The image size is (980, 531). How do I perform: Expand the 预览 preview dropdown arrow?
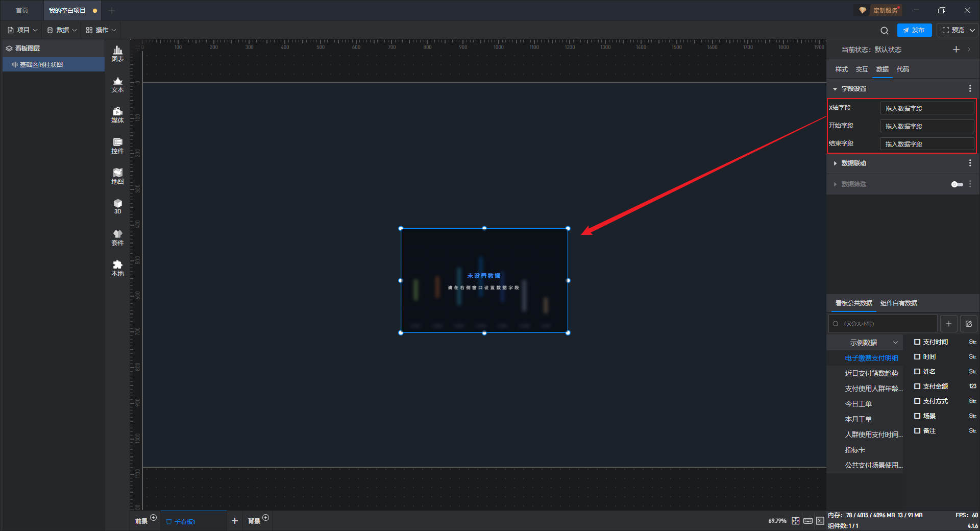(x=972, y=30)
